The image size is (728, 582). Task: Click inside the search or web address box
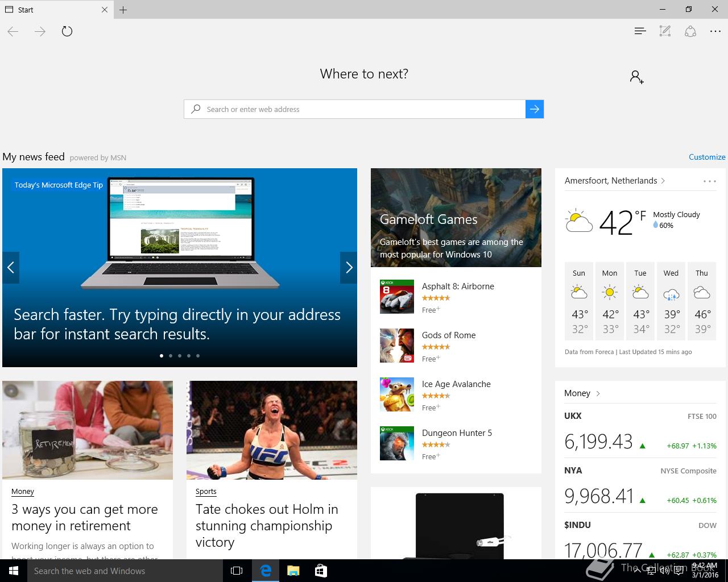coord(355,109)
